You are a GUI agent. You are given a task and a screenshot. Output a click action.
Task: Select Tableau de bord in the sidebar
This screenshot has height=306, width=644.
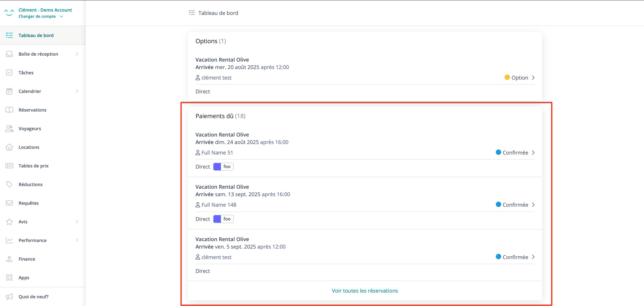[36, 35]
